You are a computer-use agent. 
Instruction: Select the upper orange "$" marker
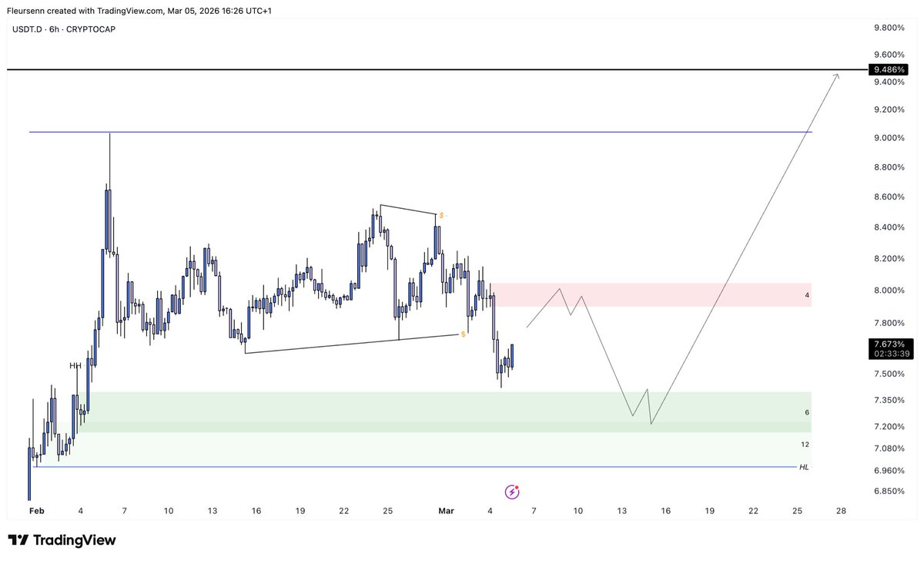coord(442,216)
